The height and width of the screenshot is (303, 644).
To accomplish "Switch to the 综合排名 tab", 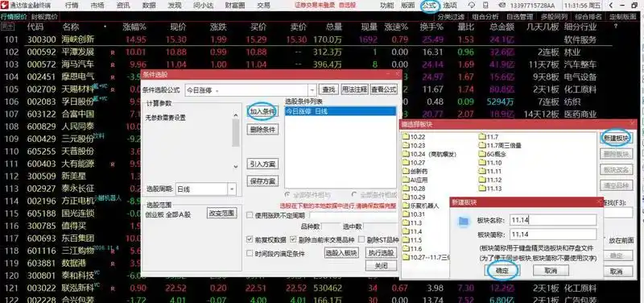I will pos(588,17).
